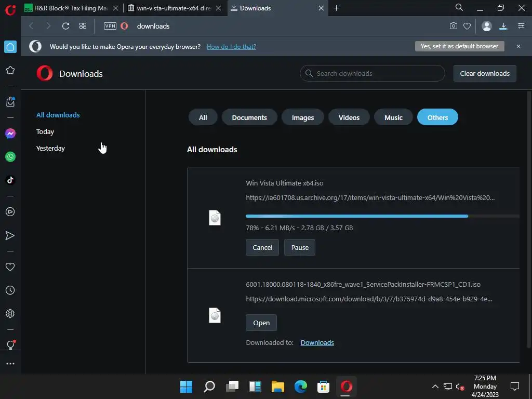Click the Vista download progress bar
Image resolution: width=532 pixels, height=399 pixels.
[382, 216]
